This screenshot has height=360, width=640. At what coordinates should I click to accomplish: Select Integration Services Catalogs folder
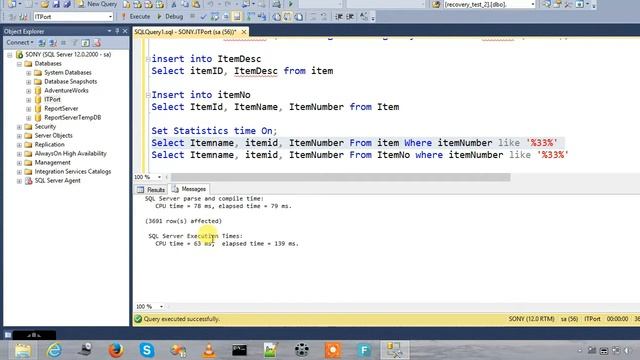click(x=73, y=171)
